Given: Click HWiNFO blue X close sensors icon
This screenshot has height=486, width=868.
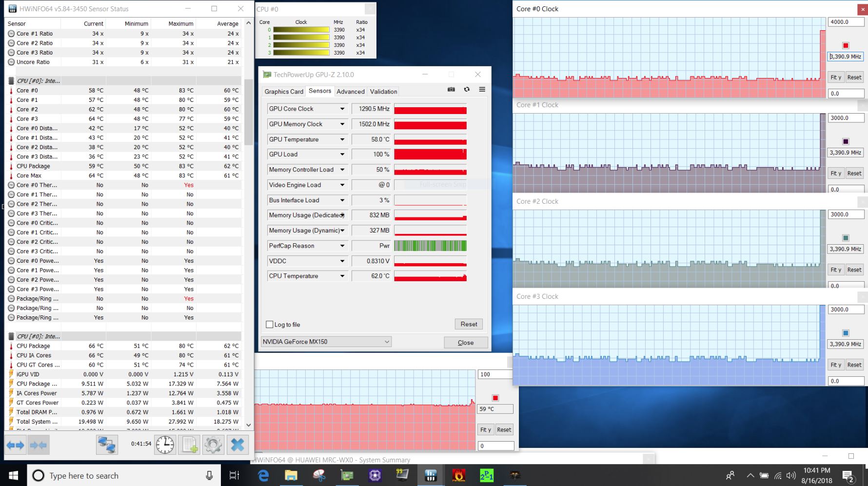Looking at the screenshot, I should pyautogui.click(x=237, y=445).
